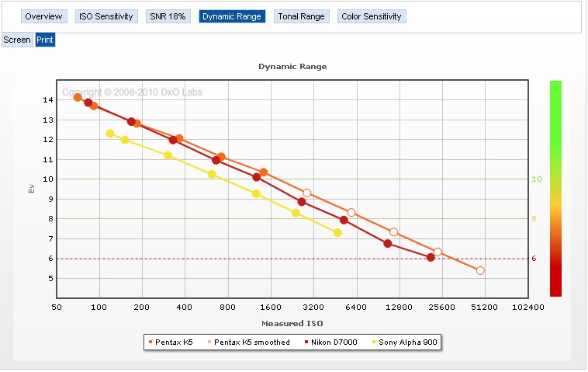
Task: Click the '14' Ev axis value
Action: coord(47,99)
